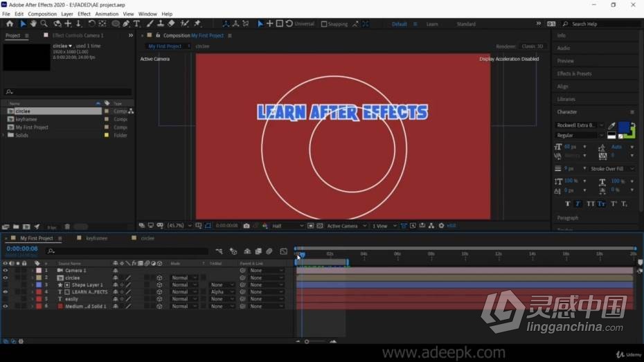Select the Eraser tool
The image size is (644, 362).
[171, 24]
